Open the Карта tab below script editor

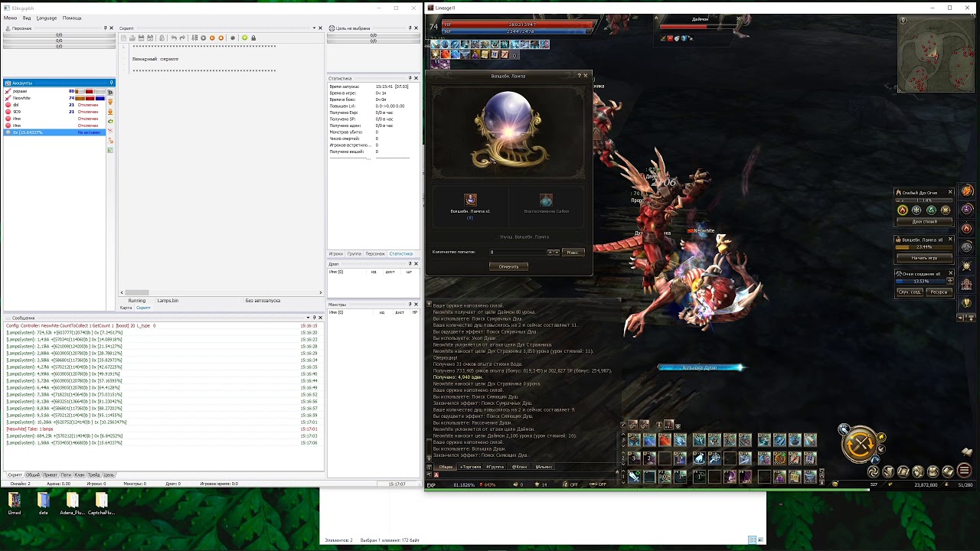(126, 308)
